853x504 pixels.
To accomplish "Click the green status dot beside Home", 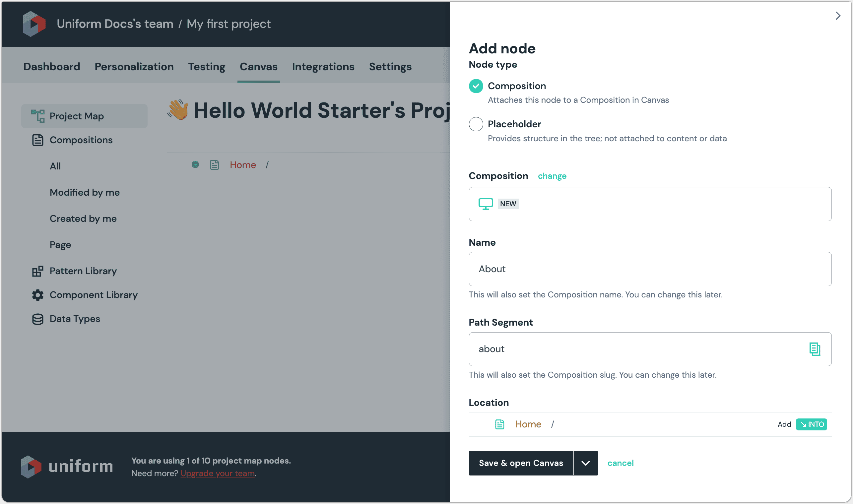I will pos(195,165).
